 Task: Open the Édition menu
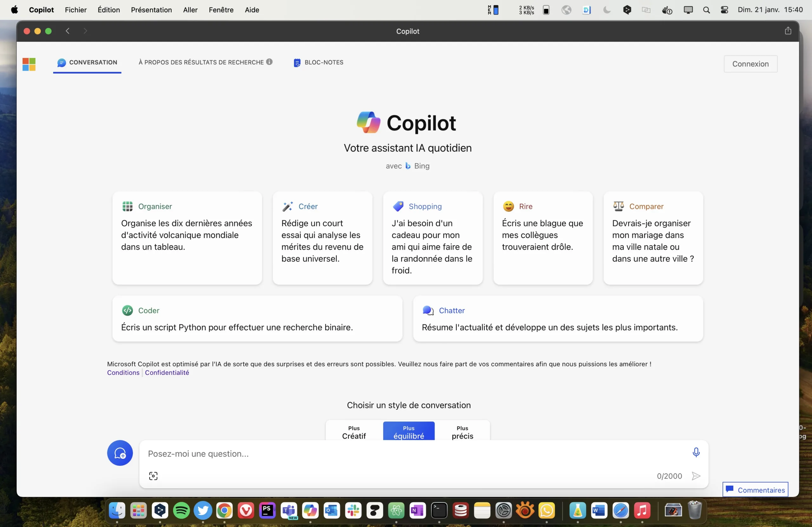109,10
